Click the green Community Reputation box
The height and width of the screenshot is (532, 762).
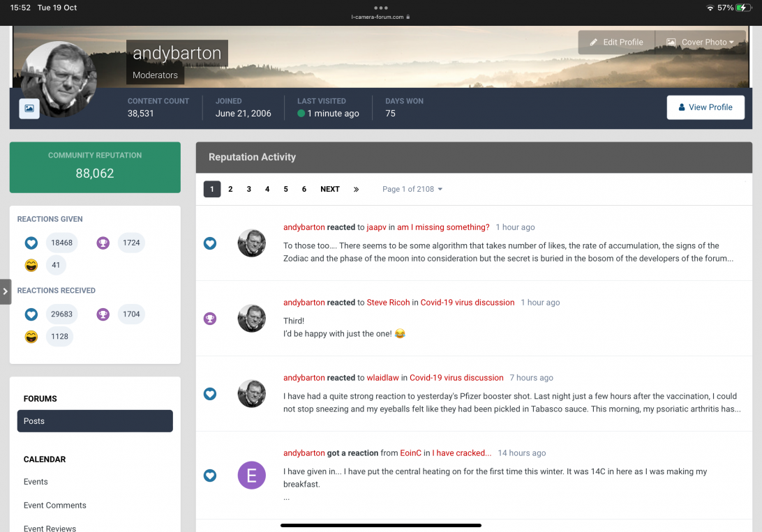(x=95, y=167)
